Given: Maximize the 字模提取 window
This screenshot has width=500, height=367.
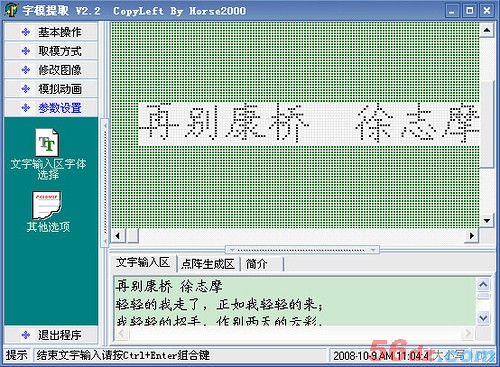Looking at the screenshot, I should coord(469,11).
